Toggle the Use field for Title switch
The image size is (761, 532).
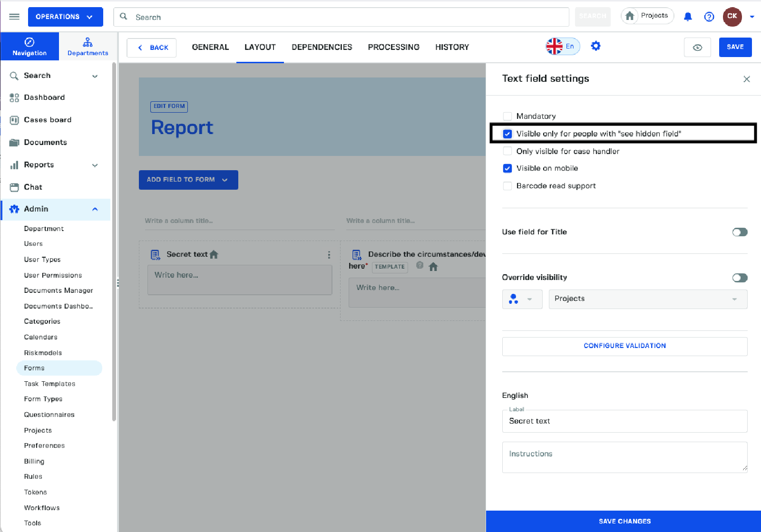point(740,232)
